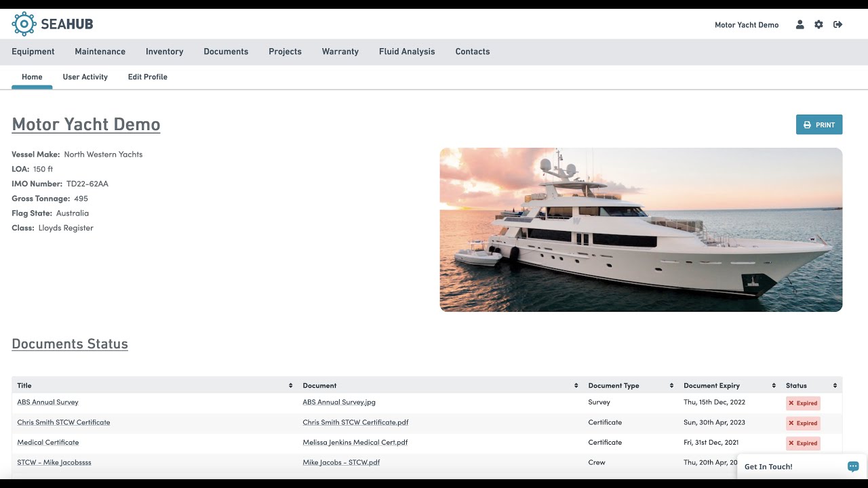Click the 'Crew' document type cell
Screen dimensions: 868x488
(597, 462)
